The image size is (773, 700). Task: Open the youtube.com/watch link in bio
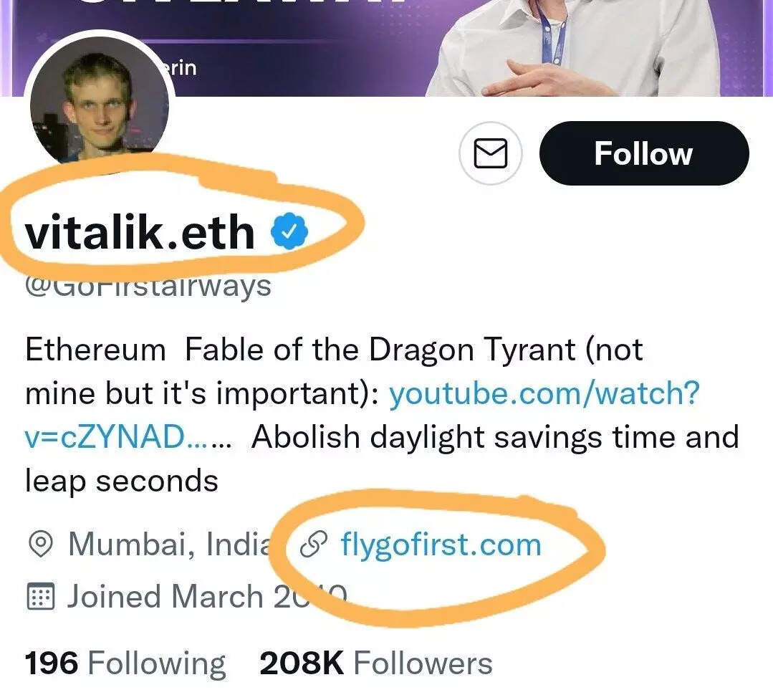pos(543,393)
